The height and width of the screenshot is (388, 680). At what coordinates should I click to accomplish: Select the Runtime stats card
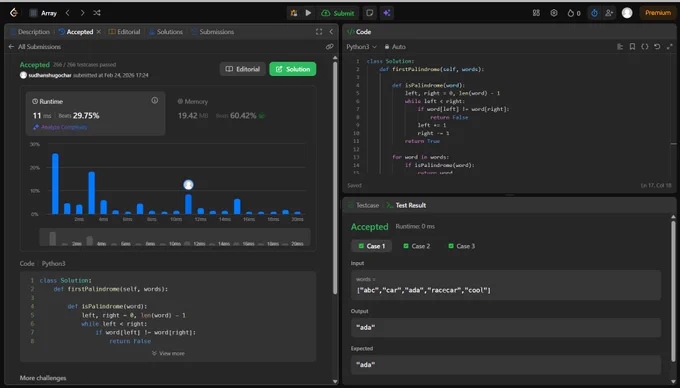pyautogui.click(x=95, y=113)
